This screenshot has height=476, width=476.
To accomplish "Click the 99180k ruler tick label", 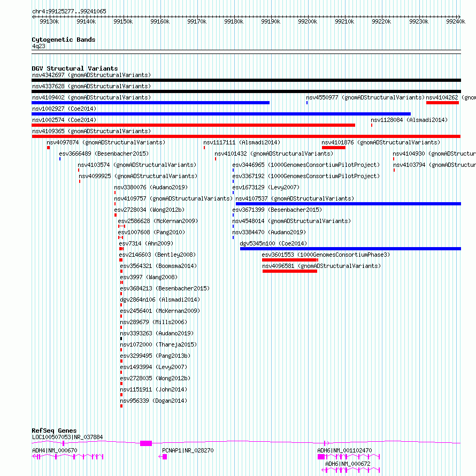I will tap(234, 21).
